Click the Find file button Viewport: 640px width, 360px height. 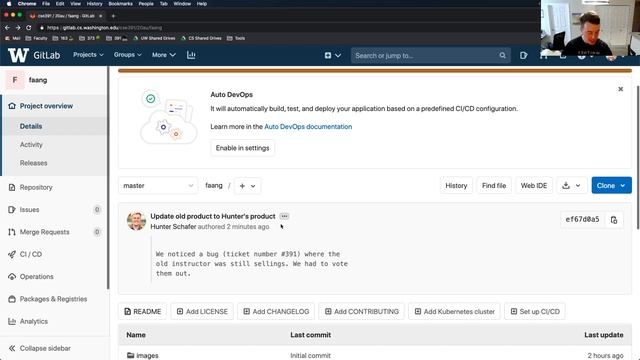[494, 186]
